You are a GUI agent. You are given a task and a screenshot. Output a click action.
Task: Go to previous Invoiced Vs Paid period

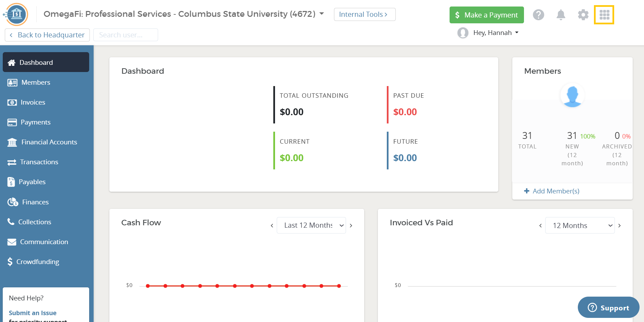coord(540,226)
